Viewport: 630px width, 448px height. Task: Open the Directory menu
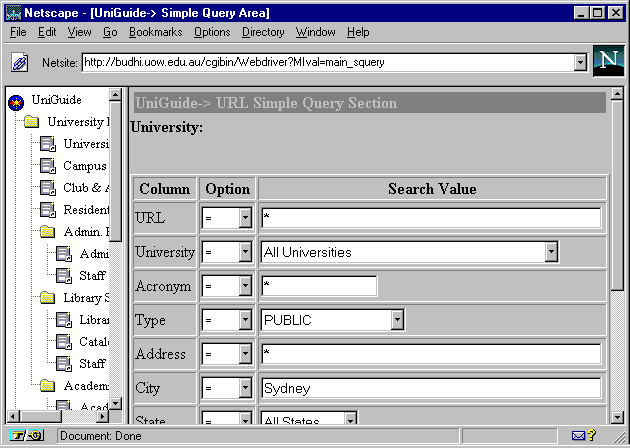point(263,32)
